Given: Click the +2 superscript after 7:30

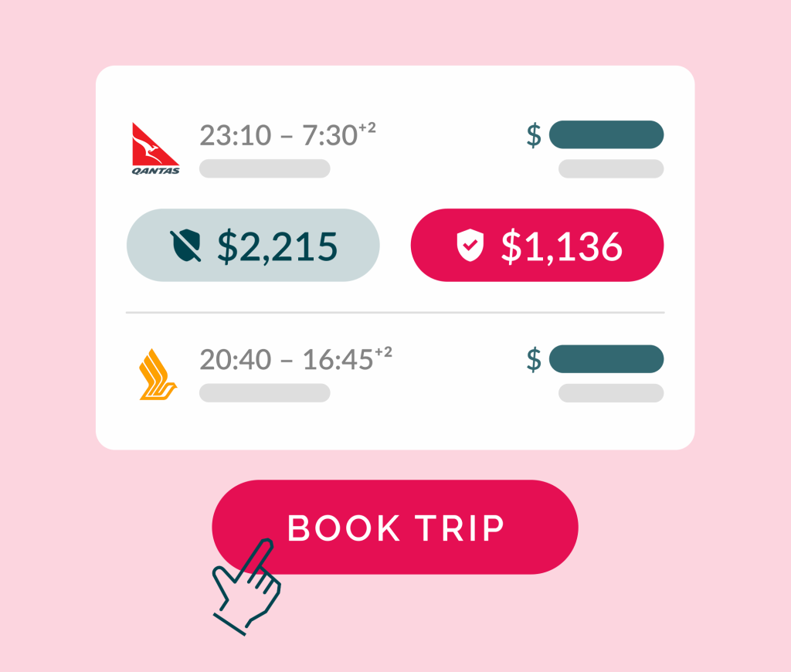Looking at the screenshot, I should [367, 128].
